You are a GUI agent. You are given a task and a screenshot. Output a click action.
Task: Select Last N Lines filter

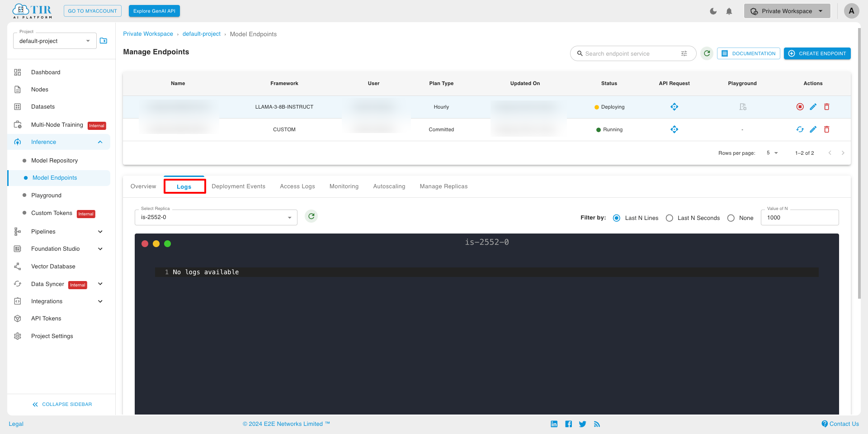[x=616, y=218]
